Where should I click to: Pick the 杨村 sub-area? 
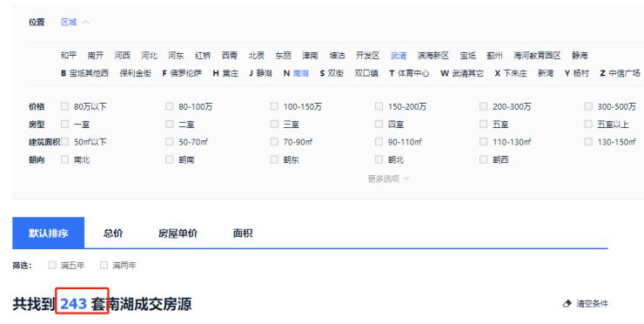tap(580, 73)
